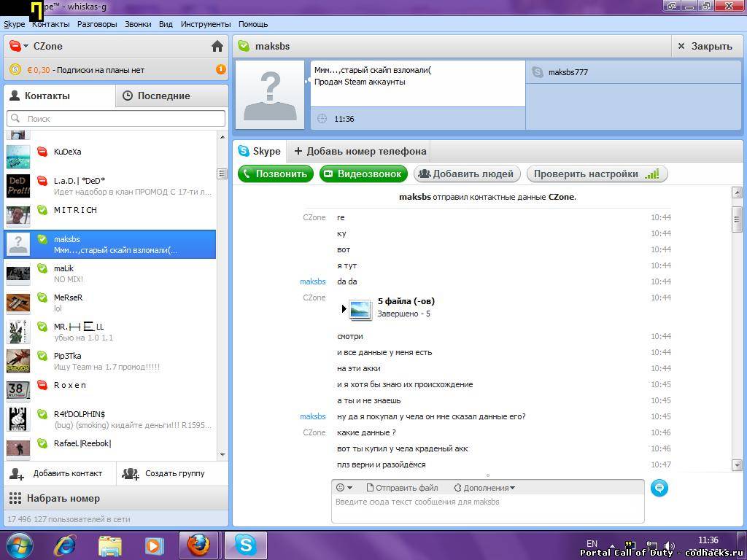Select contact M I T R I C H

(x=109, y=215)
